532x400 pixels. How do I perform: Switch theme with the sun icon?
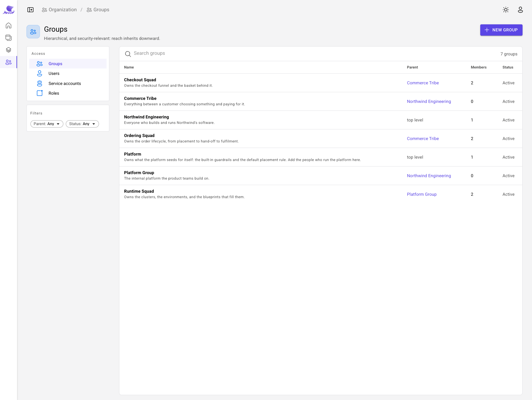506,10
